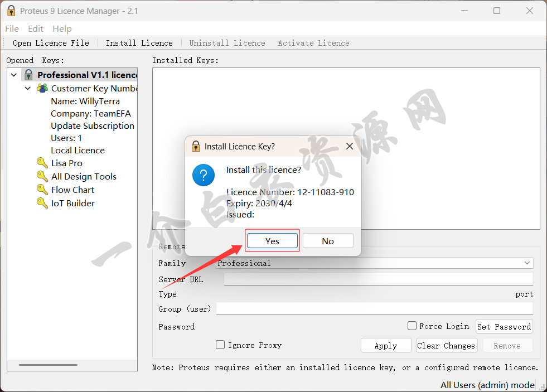Select the 'Local Licence' row

78,151
